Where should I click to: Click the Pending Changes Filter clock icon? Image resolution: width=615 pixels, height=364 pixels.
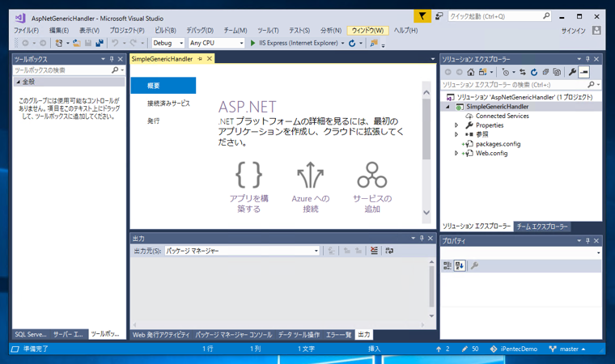coord(506,72)
